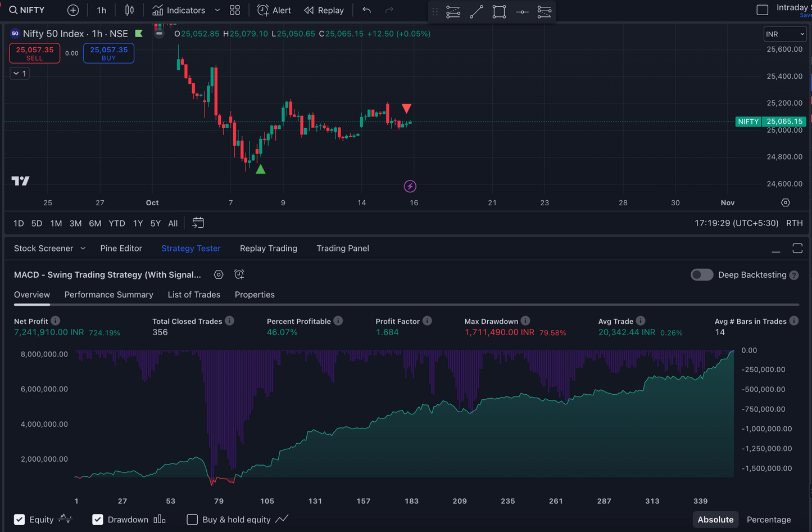Change the 1h chart interval

(101, 10)
